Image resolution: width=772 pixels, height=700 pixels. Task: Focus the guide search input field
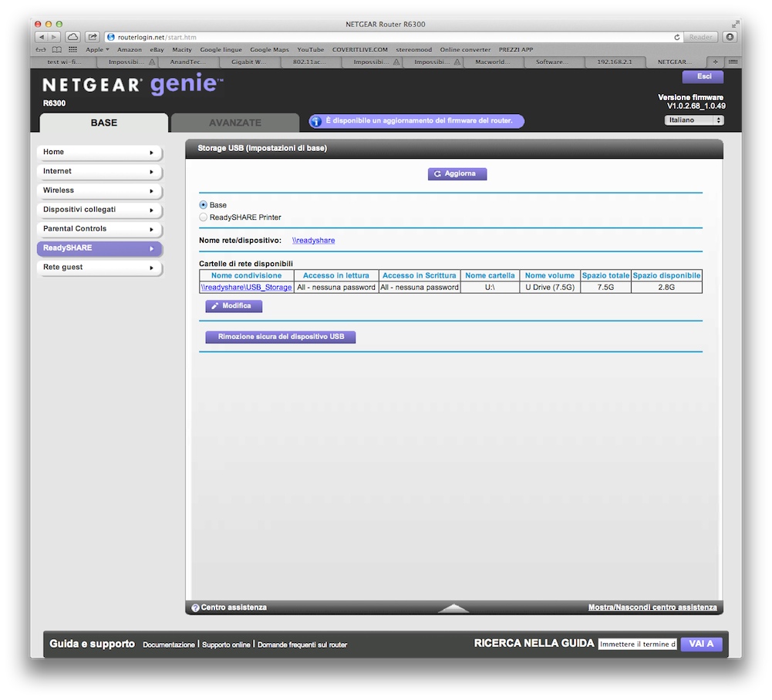click(638, 644)
